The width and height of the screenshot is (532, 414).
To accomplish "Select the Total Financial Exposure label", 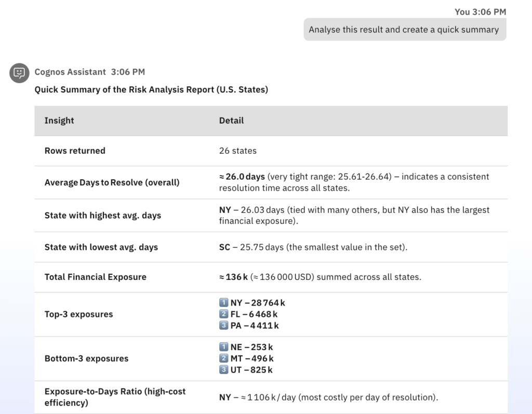I will pos(95,277).
